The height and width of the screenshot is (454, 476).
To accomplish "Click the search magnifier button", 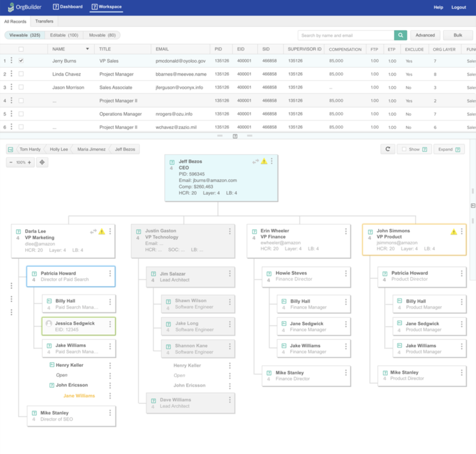I will click(x=400, y=35).
